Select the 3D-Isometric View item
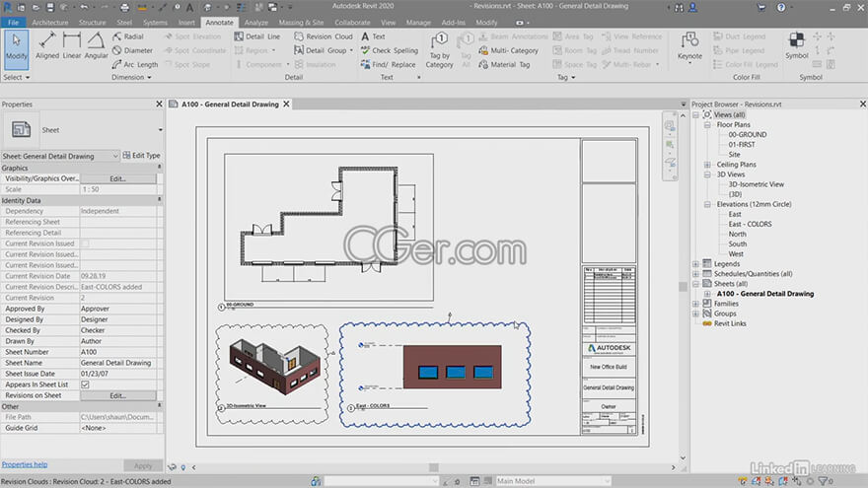The image size is (868, 488). pos(756,184)
